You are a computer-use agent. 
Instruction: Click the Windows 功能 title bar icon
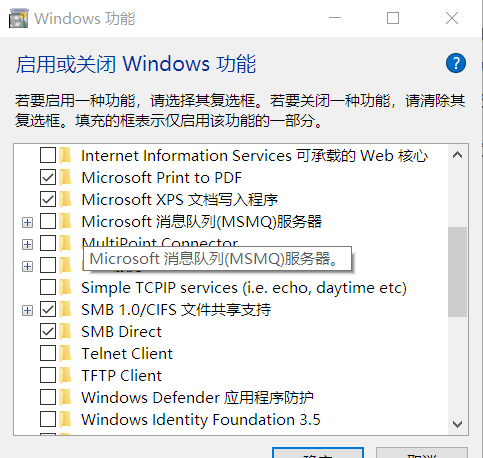[18, 18]
